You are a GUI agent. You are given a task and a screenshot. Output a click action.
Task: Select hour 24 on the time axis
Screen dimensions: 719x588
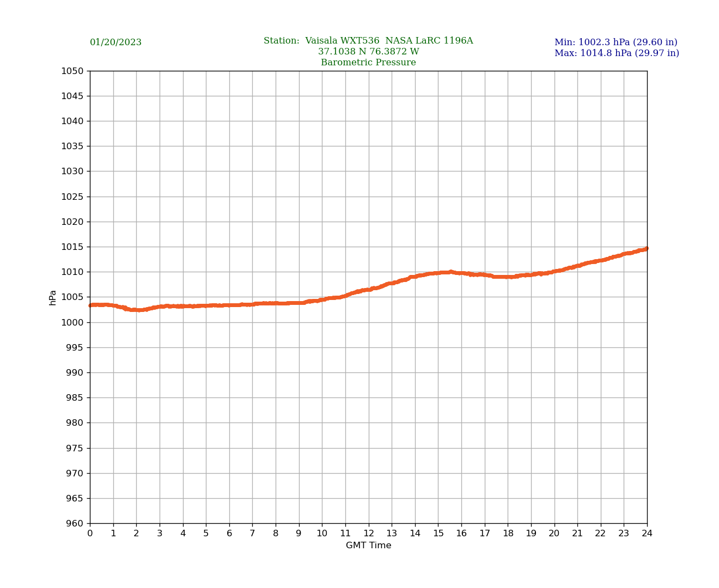647,534
